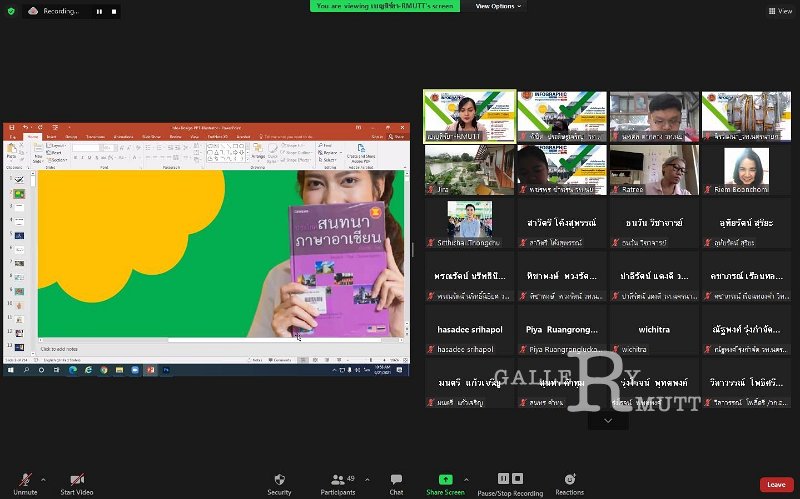Show encryption info via green shield

(x=11, y=11)
